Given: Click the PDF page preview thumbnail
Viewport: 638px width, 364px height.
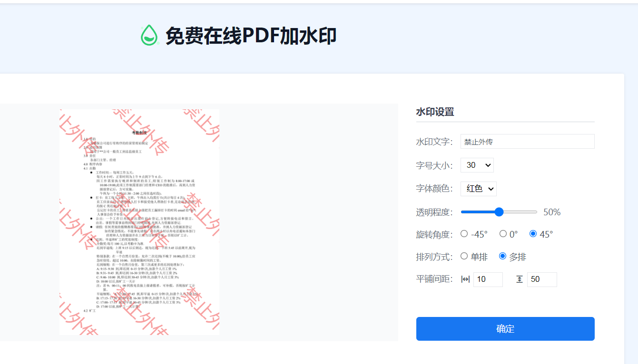Looking at the screenshot, I should [x=139, y=222].
